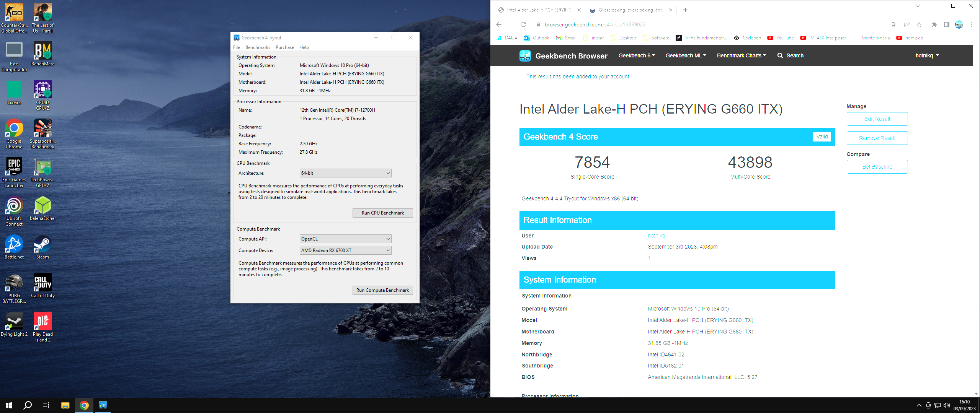Launch BenchMate from desktop
The height and width of the screenshot is (413, 980).
tap(42, 54)
